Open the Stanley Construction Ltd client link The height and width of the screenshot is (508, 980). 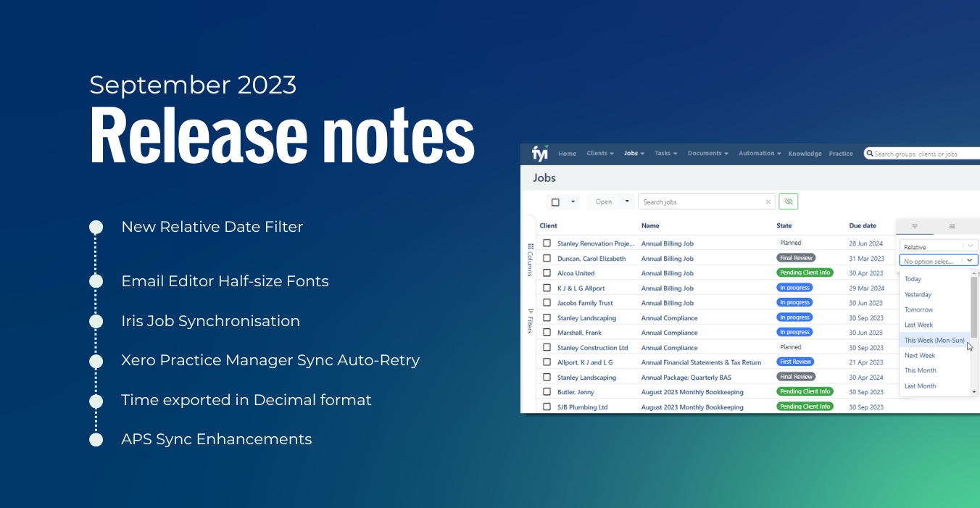tap(592, 348)
